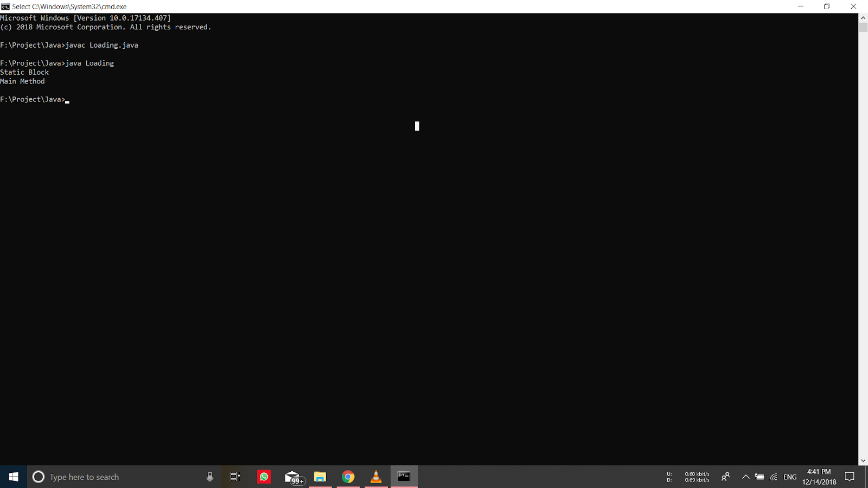Click the 'Main Method' output line
This screenshot has width=868, height=488.
(22, 81)
